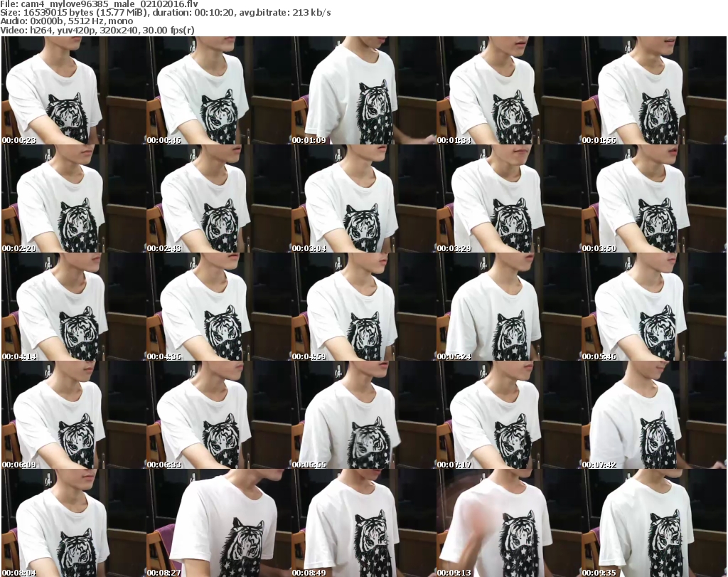Viewport: 728px width, 577px height.
Task: Click the thumbnail stamped 00:08:49
Action: [363, 523]
